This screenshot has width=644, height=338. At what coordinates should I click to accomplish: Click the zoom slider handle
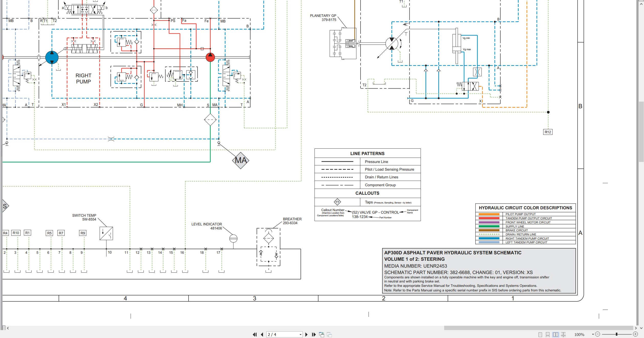click(617, 334)
